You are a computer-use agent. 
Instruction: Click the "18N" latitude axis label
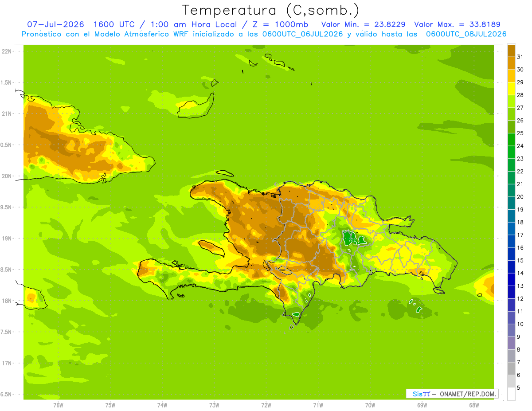(7, 301)
